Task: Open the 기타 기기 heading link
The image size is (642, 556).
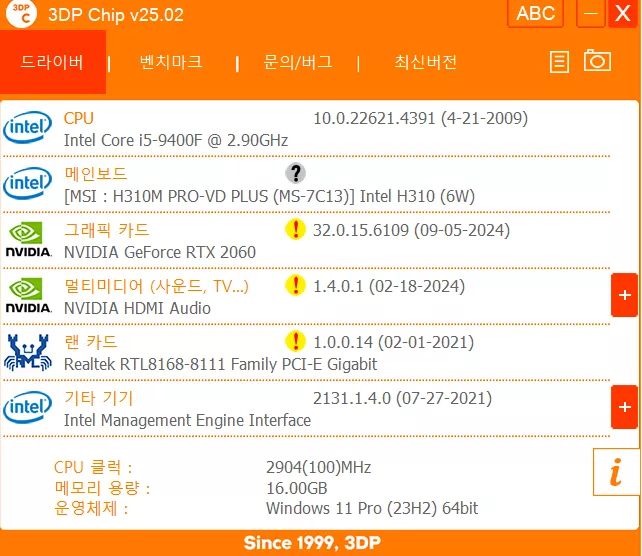Action: click(99, 398)
